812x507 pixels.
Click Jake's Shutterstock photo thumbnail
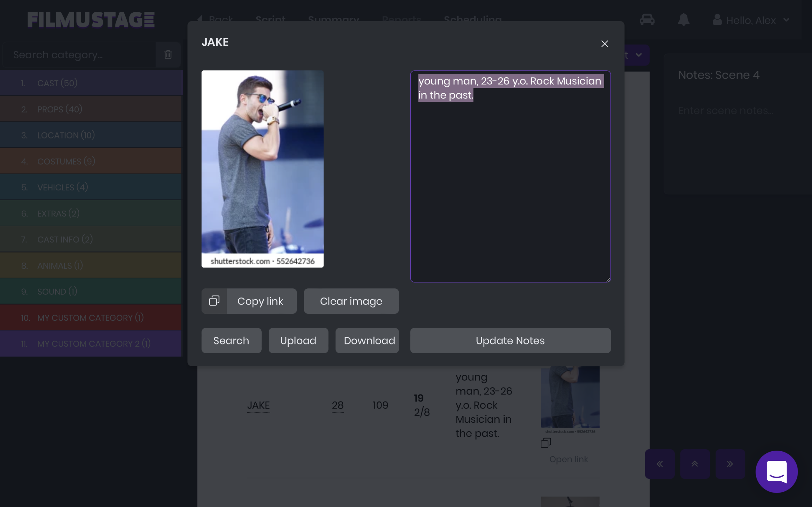[x=262, y=168]
